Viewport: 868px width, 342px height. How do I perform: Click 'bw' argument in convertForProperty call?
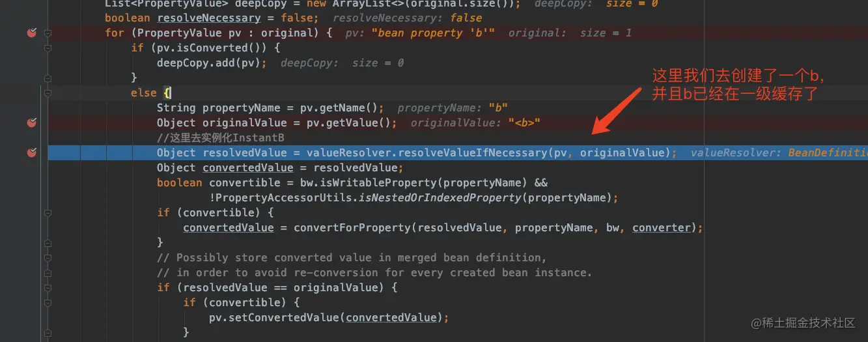(x=613, y=227)
